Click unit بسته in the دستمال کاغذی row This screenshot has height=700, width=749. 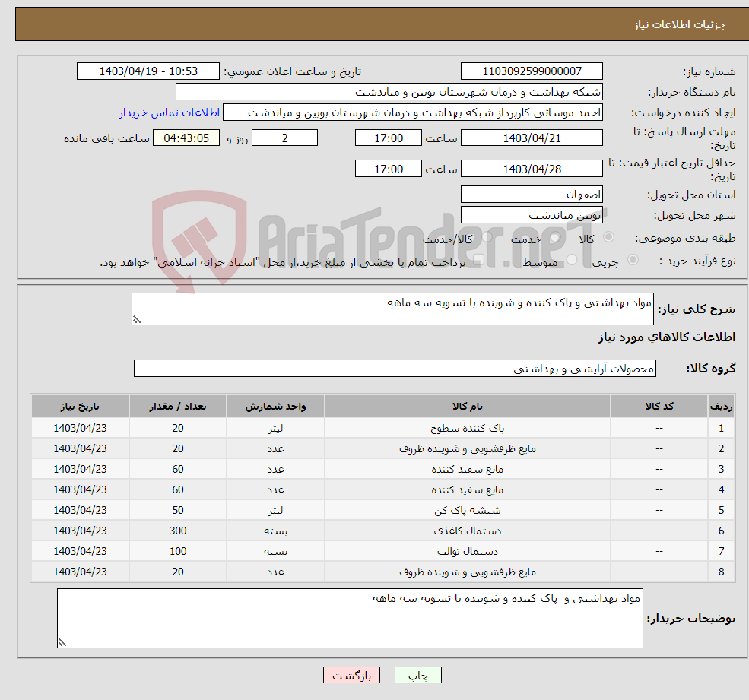click(275, 531)
